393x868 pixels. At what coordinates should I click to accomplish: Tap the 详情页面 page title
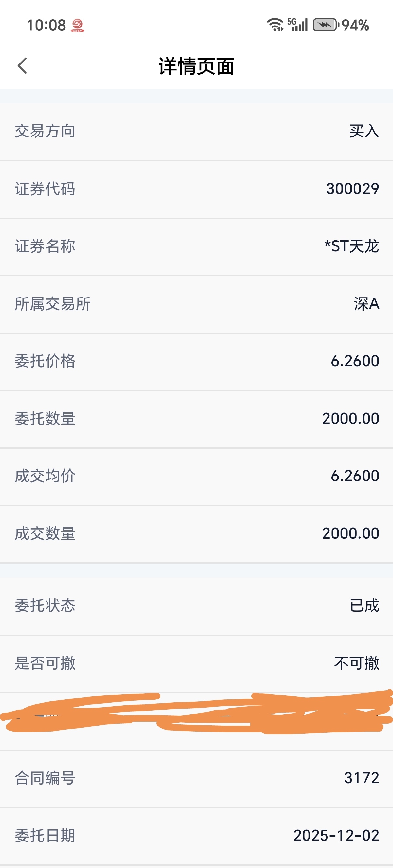point(196,66)
